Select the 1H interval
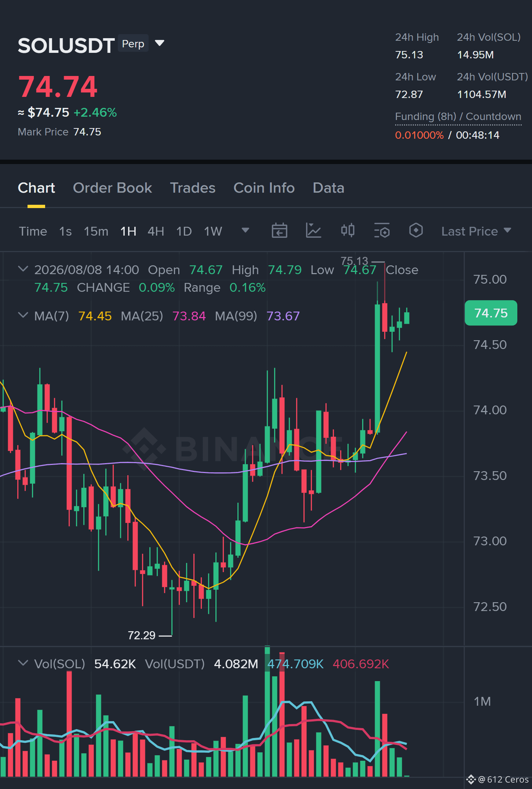The image size is (532, 789). coord(128,231)
